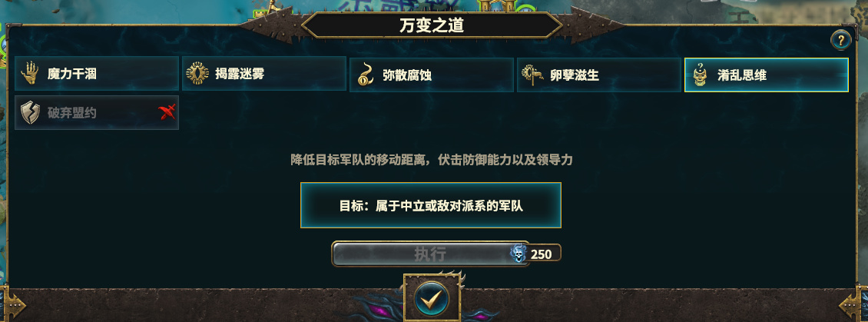Switch to the 卵孽滋生 option

point(599,75)
